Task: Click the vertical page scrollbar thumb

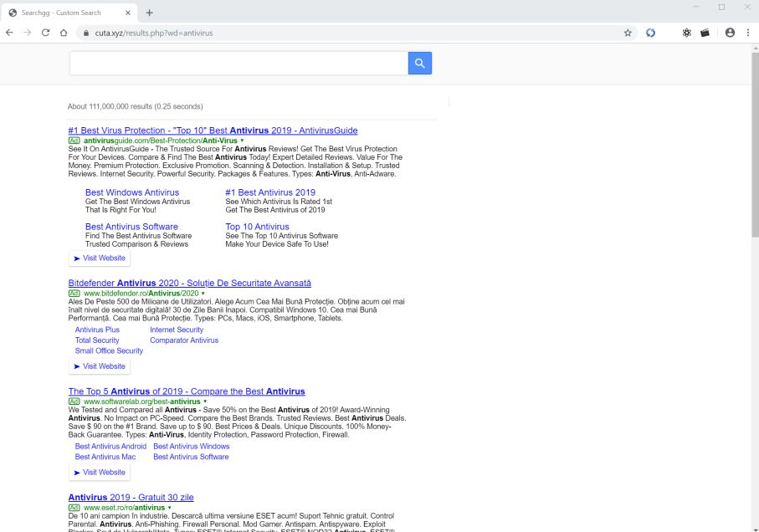Action: coord(755,144)
